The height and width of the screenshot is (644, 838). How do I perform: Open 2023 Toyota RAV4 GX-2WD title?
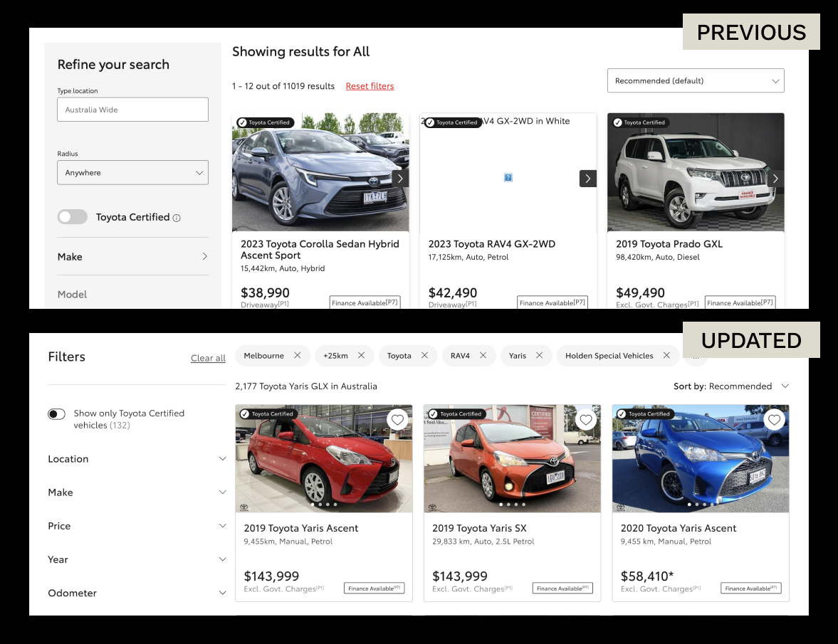point(492,244)
